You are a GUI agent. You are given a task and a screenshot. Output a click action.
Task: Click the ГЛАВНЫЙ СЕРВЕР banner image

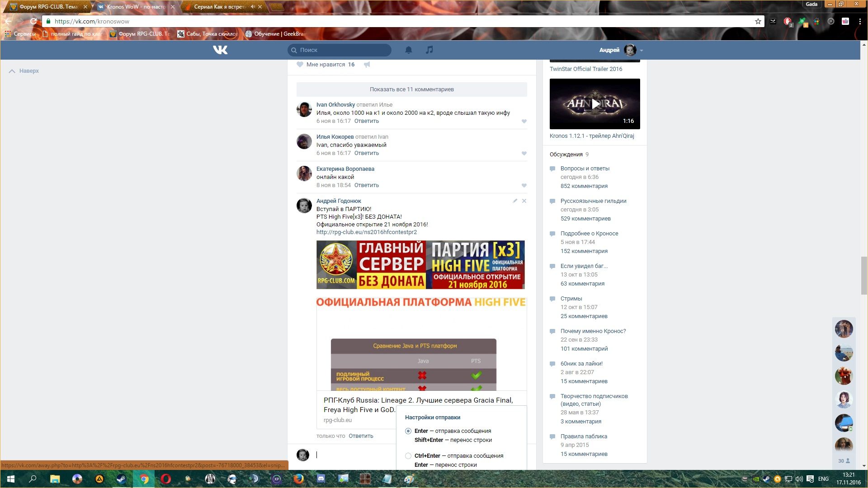pyautogui.click(x=420, y=265)
